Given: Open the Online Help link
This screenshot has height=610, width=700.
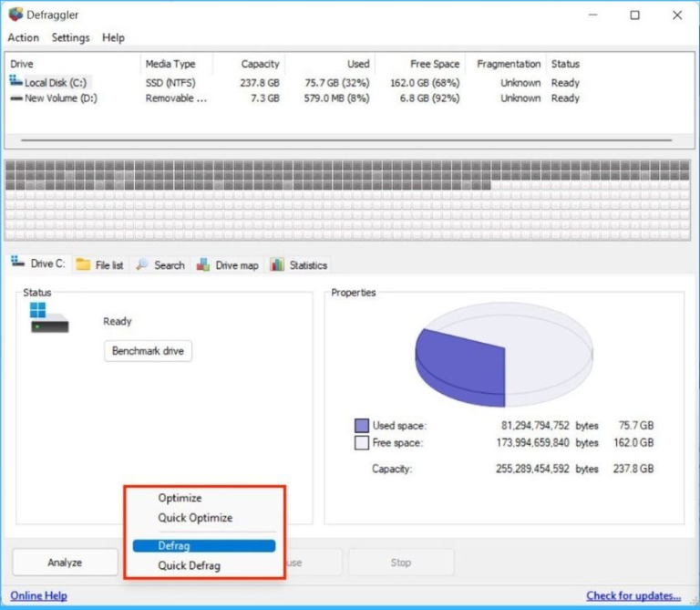Looking at the screenshot, I should coord(38,596).
